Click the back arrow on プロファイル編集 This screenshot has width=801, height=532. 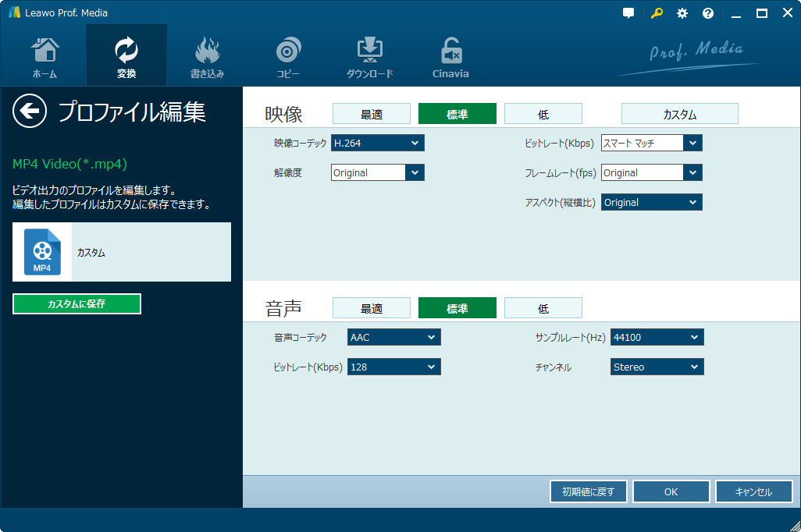29,112
